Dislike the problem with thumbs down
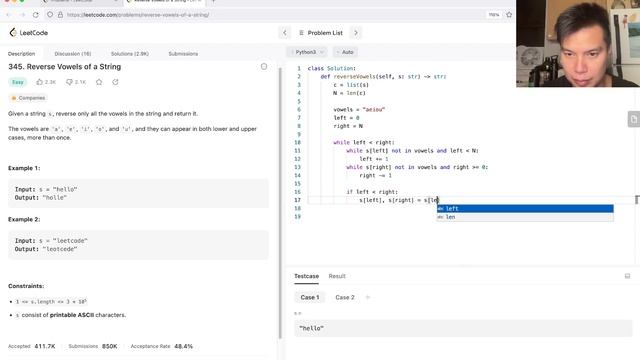This screenshot has height=360, width=640. click(x=76, y=82)
